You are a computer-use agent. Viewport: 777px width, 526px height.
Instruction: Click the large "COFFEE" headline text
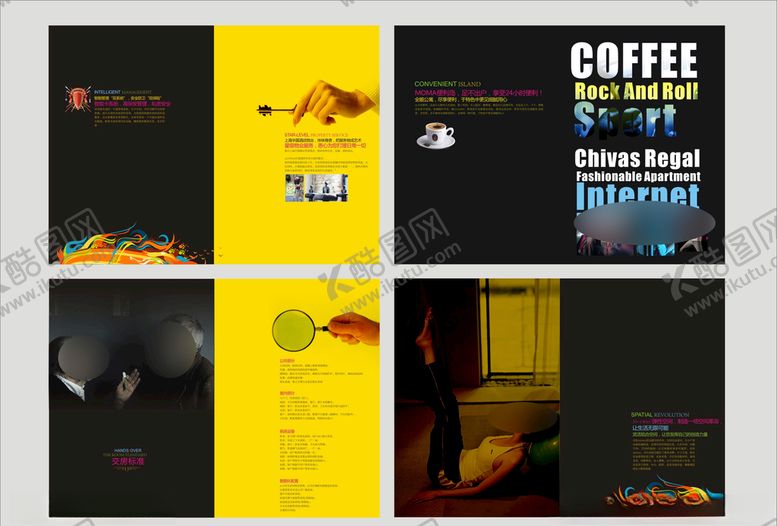click(634, 60)
